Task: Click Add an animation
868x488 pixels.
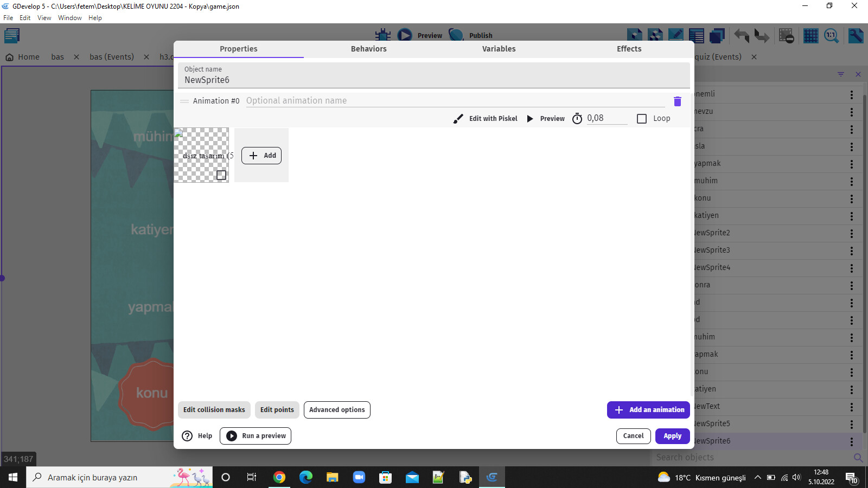Action: [x=648, y=410]
